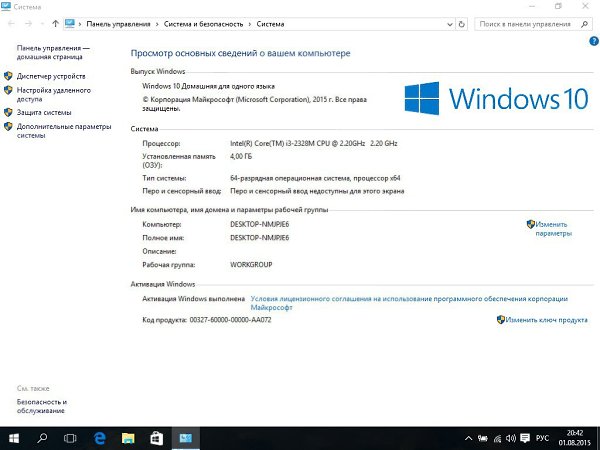Refresh the address bar view
The height and width of the screenshot is (450, 600).
pyautogui.click(x=461, y=24)
